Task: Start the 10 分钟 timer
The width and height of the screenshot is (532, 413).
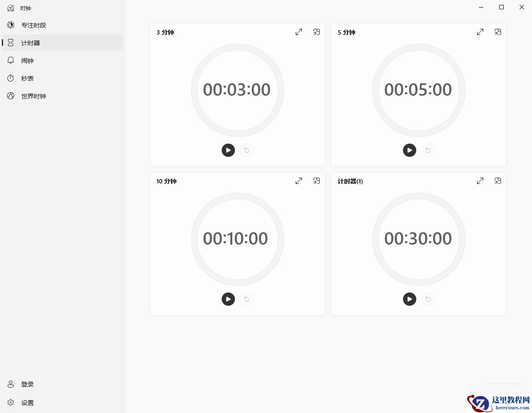Action: (x=228, y=299)
